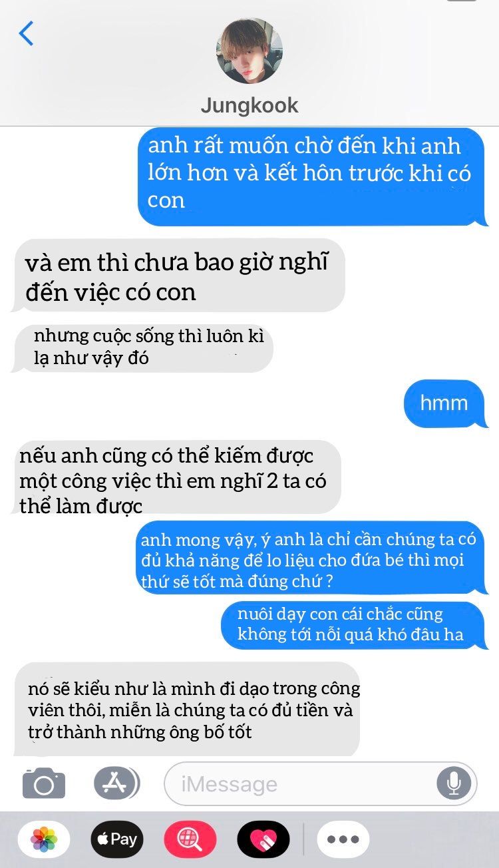Open the camera icon
Viewport: 499px width, 868px height.
(44, 783)
